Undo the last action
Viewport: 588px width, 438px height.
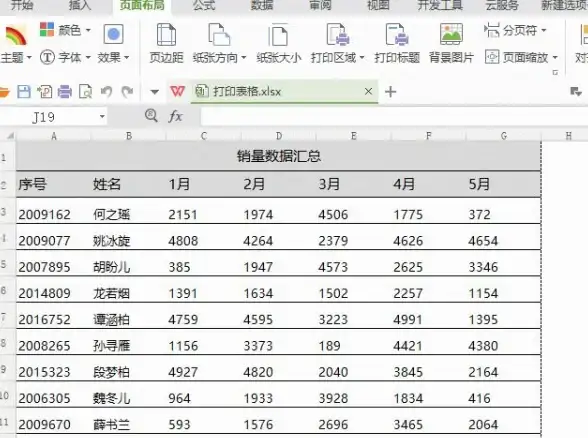pos(106,92)
